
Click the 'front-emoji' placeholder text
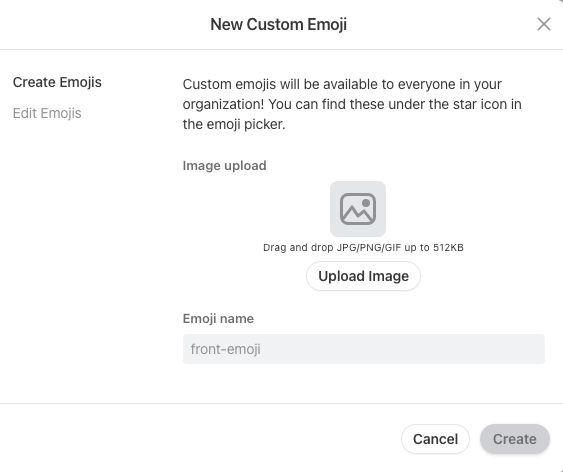225,349
